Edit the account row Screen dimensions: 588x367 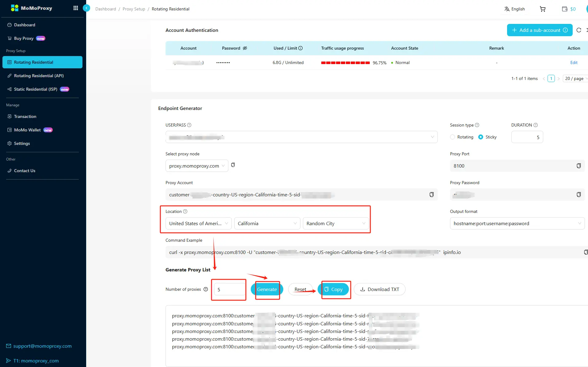574,62
